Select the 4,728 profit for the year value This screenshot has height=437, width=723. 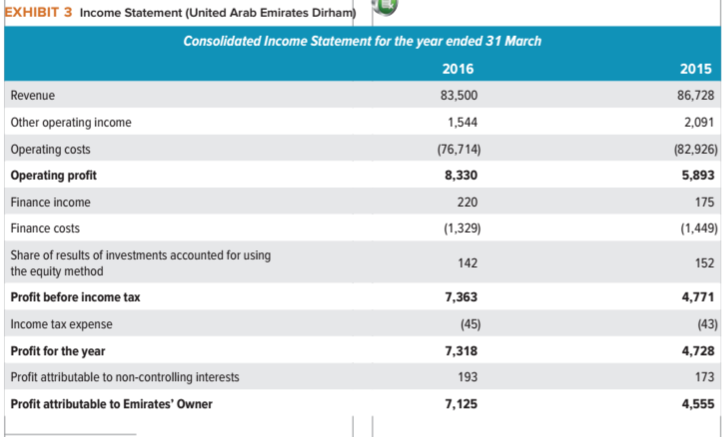698,351
